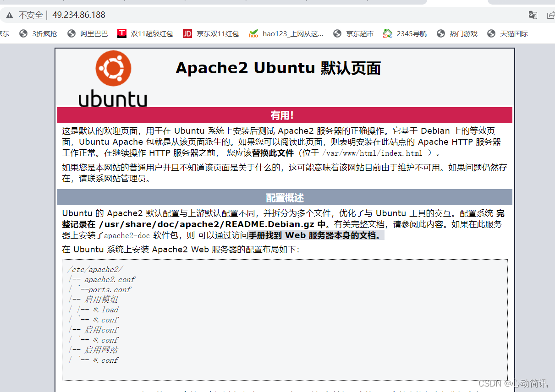Click the hao123 bookmark favicon
Viewport: 555px width, 392px height.
pos(253,33)
